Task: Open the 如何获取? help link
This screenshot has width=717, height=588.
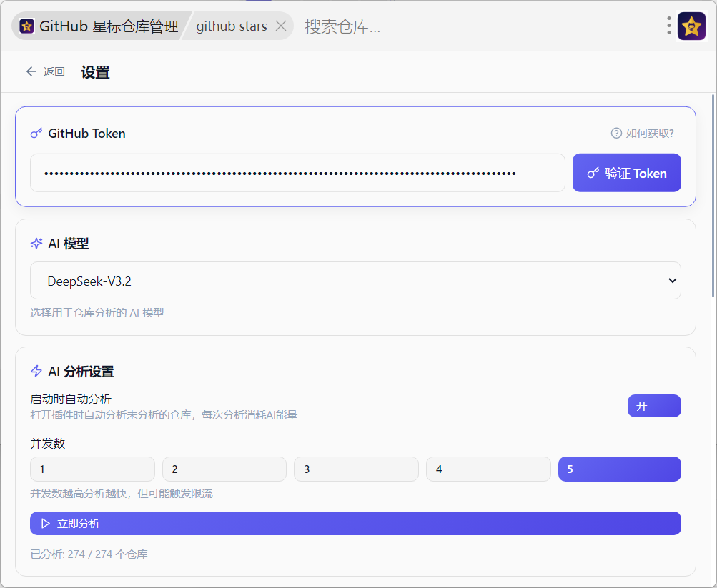Action: [x=649, y=134]
